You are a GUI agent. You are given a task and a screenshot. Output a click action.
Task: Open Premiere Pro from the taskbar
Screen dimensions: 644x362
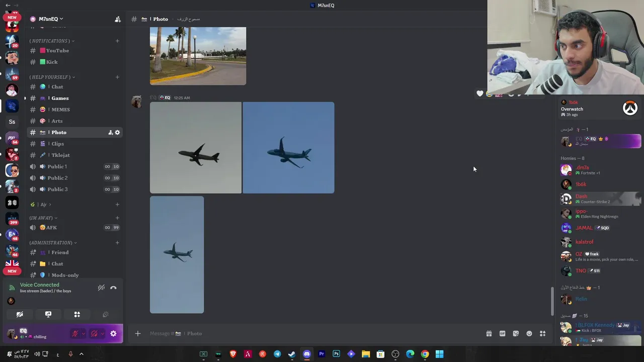321,354
